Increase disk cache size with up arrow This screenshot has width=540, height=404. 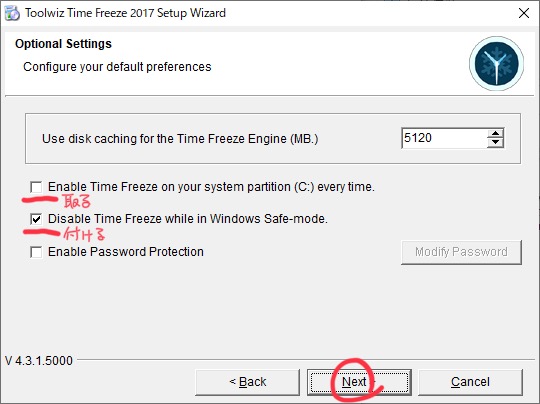pyautogui.click(x=496, y=134)
